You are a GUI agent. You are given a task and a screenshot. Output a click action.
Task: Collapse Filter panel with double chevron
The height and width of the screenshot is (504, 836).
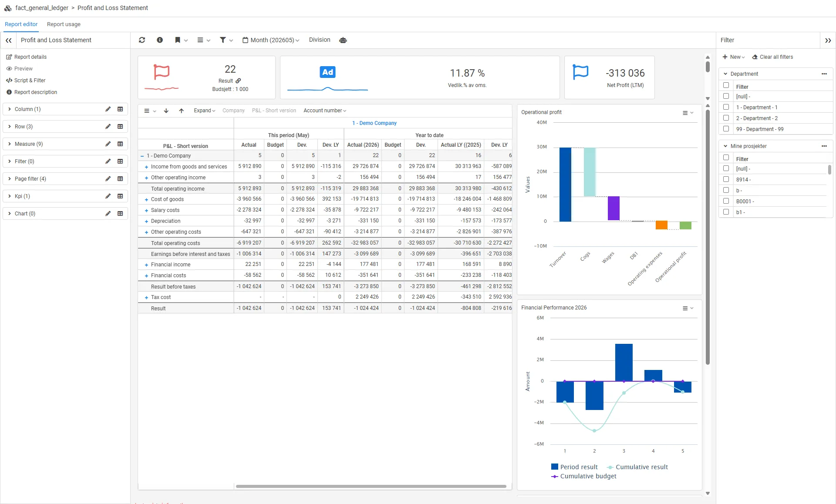(828, 40)
